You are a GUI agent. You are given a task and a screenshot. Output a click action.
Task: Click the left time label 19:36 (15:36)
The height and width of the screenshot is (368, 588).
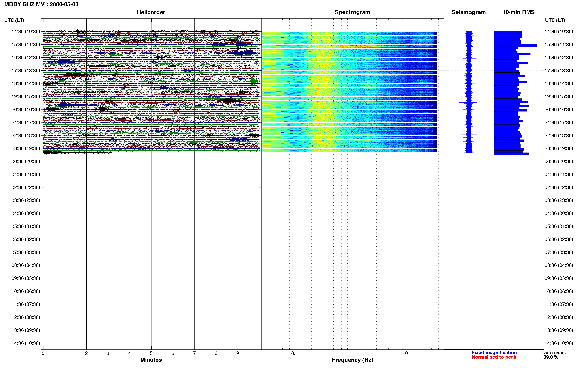[x=26, y=96]
